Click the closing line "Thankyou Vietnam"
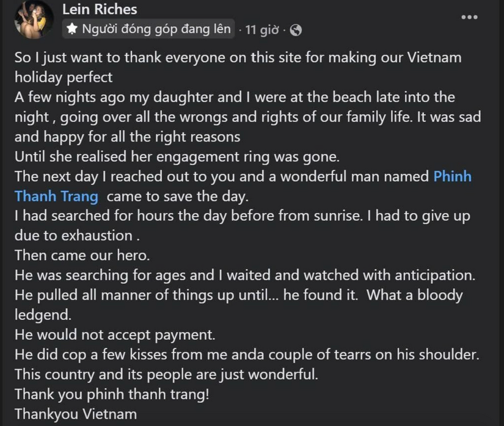 76,414
